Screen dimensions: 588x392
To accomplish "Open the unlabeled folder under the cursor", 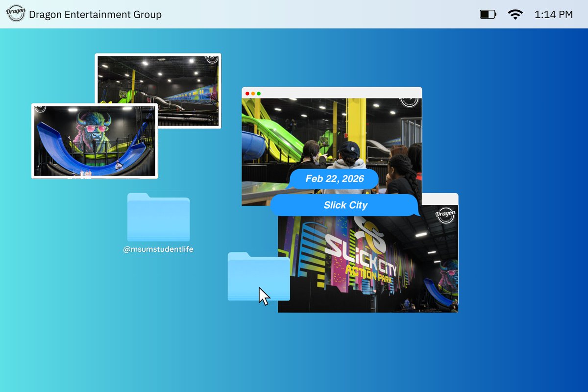I will pyautogui.click(x=259, y=276).
